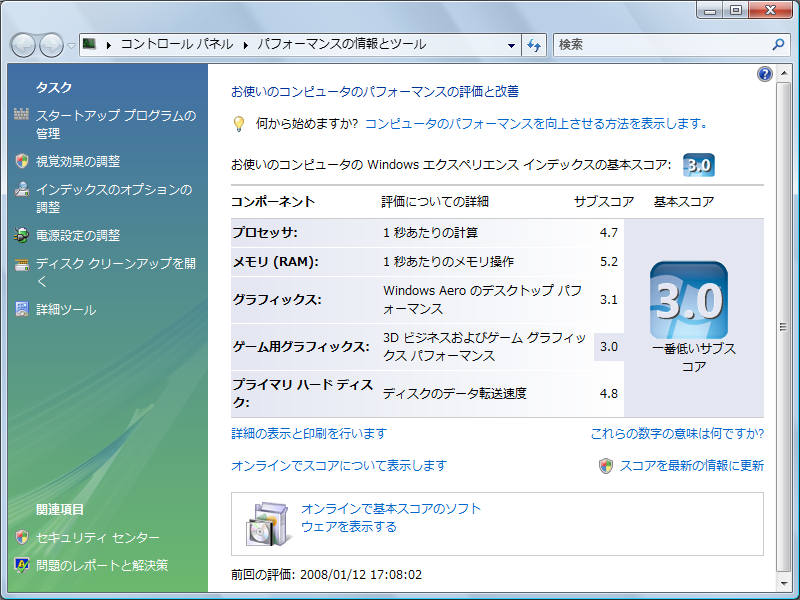The width and height of the screenshot is (800, 600).
Task: Click the lightbulb tip icon
Action: click(238, 124)
